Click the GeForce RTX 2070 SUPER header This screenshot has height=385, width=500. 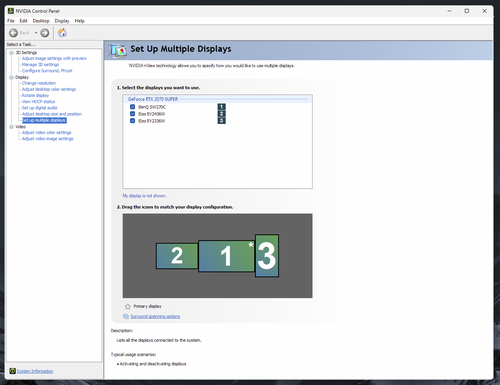click(153, 99)
